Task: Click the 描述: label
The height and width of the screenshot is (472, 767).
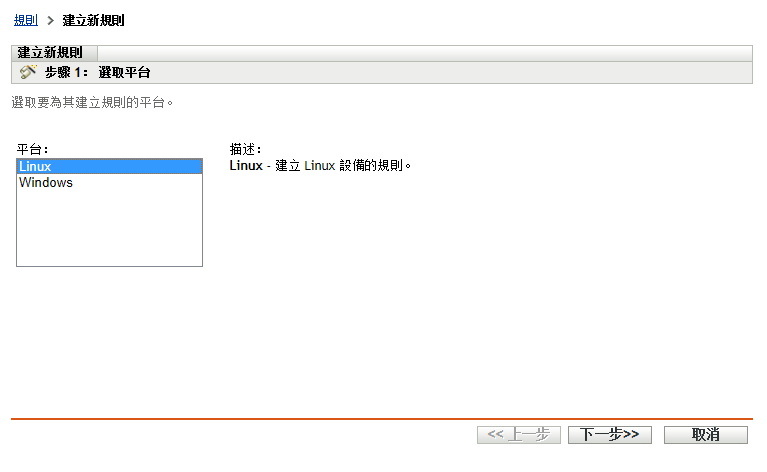Action: coord(246,149)
